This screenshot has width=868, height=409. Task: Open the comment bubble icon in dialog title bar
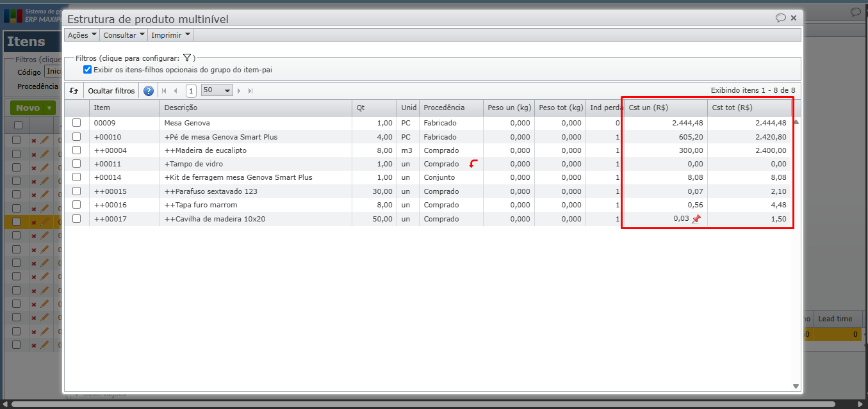click(780, 18)
